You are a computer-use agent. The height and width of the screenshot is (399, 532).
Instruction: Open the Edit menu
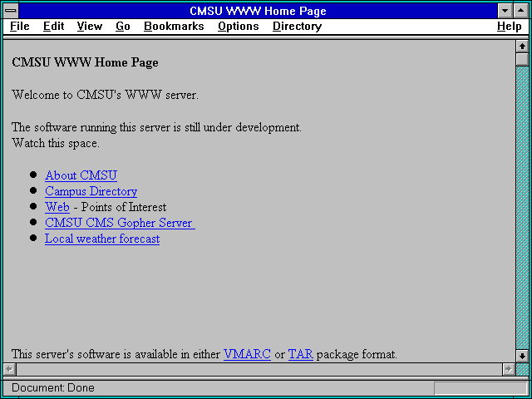coord(53,27)
